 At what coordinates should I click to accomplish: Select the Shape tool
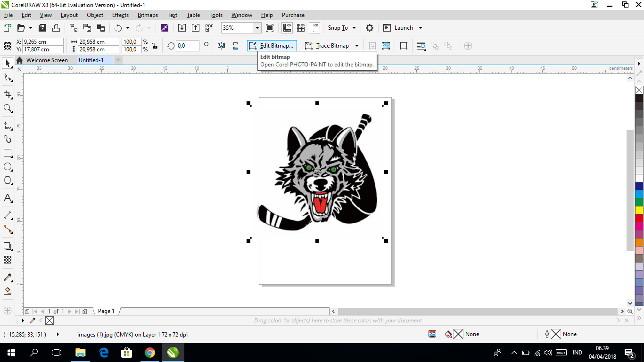click(x=7, y=78)
